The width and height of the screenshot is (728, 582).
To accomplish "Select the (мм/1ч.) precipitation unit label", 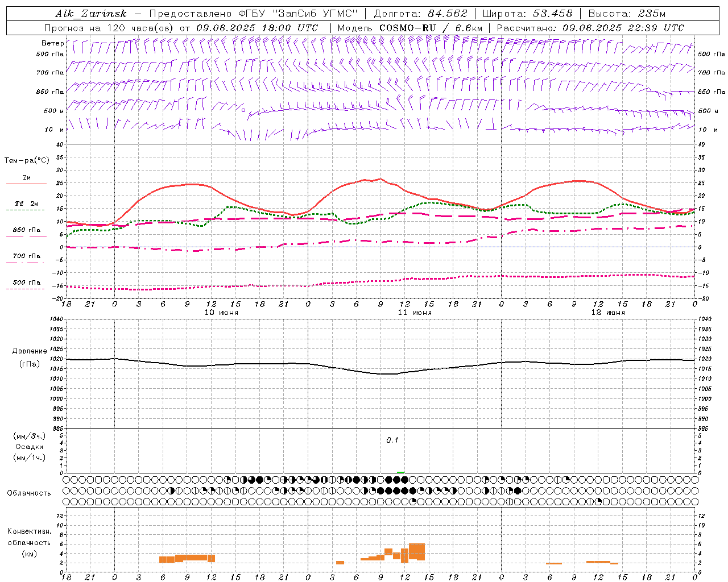I will (x=30, y=458).
